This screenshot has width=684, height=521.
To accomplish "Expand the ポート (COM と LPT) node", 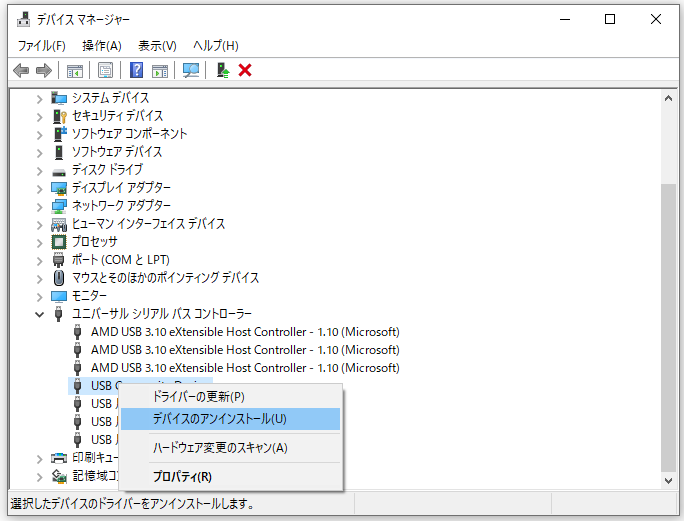I will tap(40, 261).
